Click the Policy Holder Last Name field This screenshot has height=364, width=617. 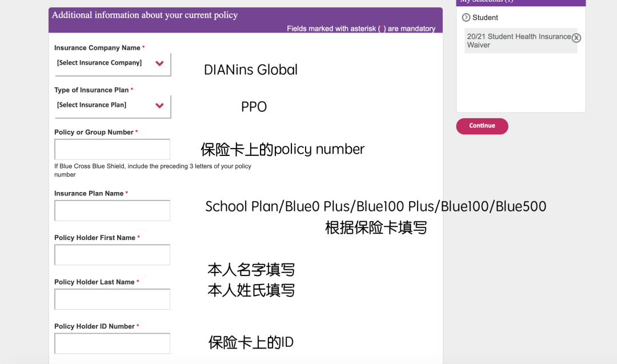tap(112, 299)
